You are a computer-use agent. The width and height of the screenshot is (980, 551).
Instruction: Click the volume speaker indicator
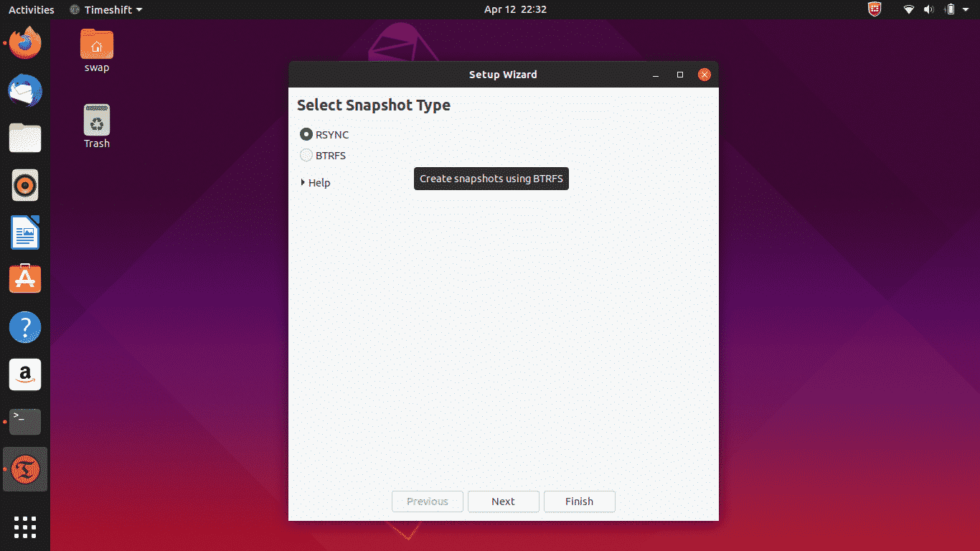pyautogui.click(x=929, y=10)
